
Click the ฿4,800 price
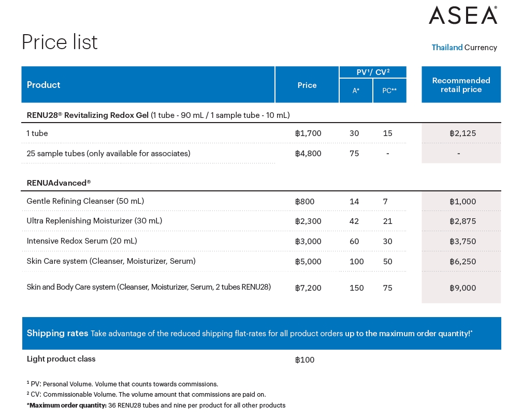[x=308, y=154]
